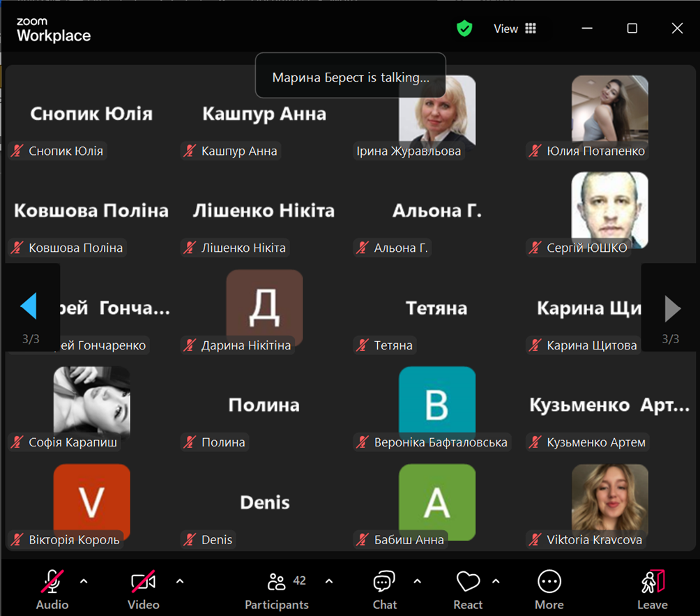
Task: Click muted mic icon beside Сергій ЮШКО
Action: click(535, 248)
